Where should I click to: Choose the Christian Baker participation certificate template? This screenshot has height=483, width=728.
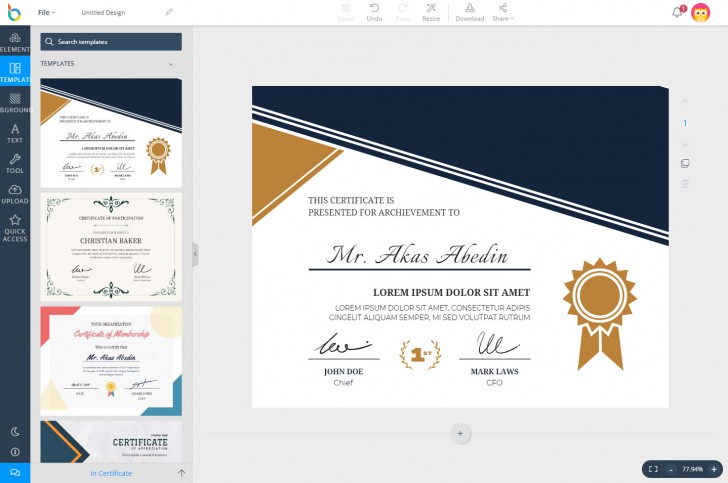111,246
